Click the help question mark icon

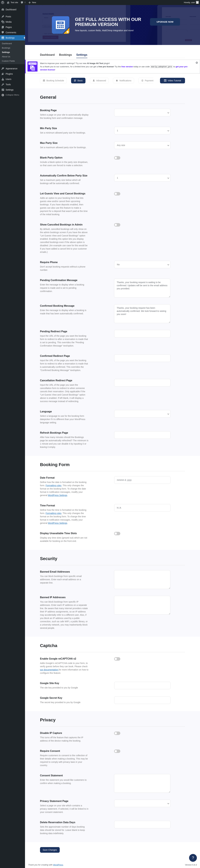pos(193,858)
